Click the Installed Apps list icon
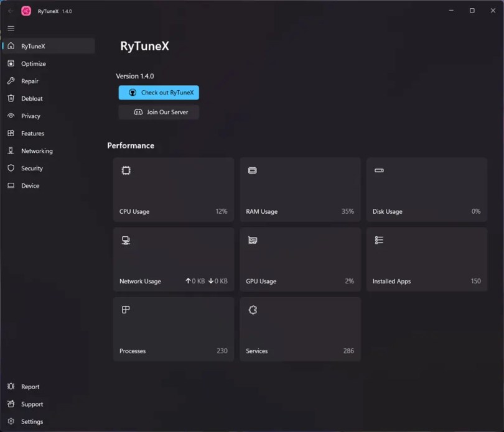Viewport: 504px width, 432px height. pyautogui.click(x=379, y=240)
